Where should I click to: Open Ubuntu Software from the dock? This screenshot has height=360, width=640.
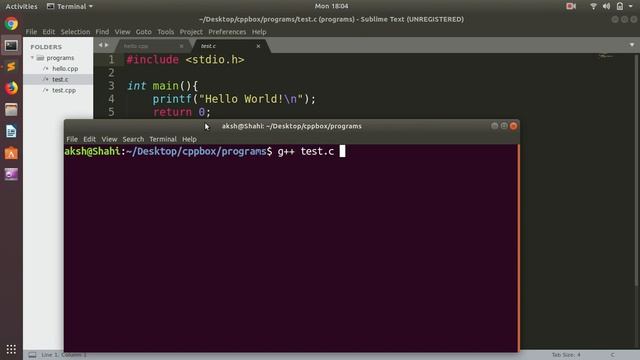[11, 153]
